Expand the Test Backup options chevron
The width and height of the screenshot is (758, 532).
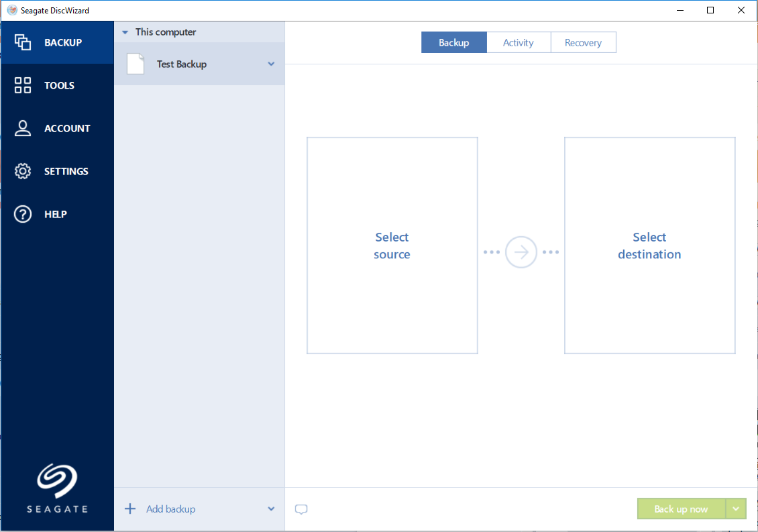271,64
